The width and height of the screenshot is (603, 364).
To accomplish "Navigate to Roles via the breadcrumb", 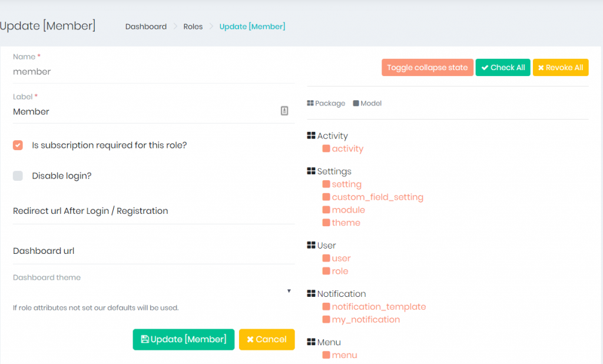I will coord(193,27).
